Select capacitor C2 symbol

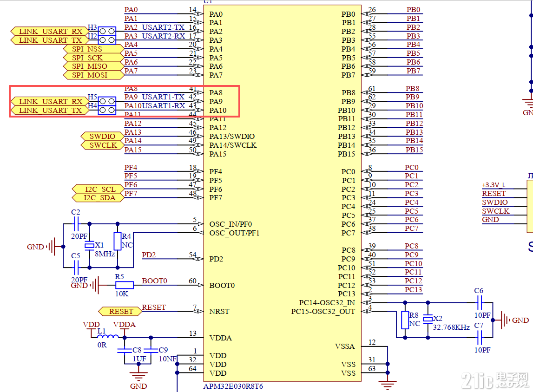pos(76,224)
